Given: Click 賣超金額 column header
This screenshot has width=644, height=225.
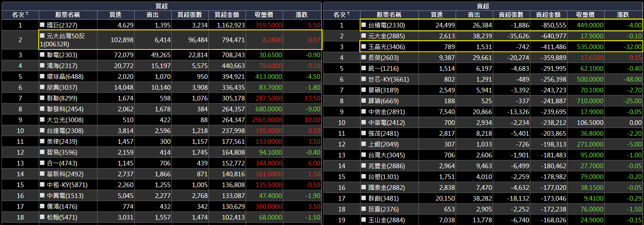Looking at the screenshot, I should (548, 15).
